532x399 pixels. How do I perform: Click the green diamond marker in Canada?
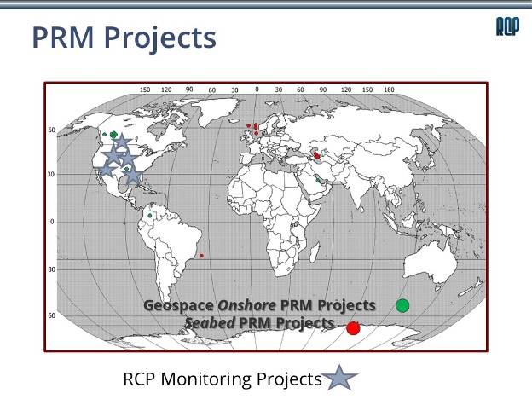113,135
